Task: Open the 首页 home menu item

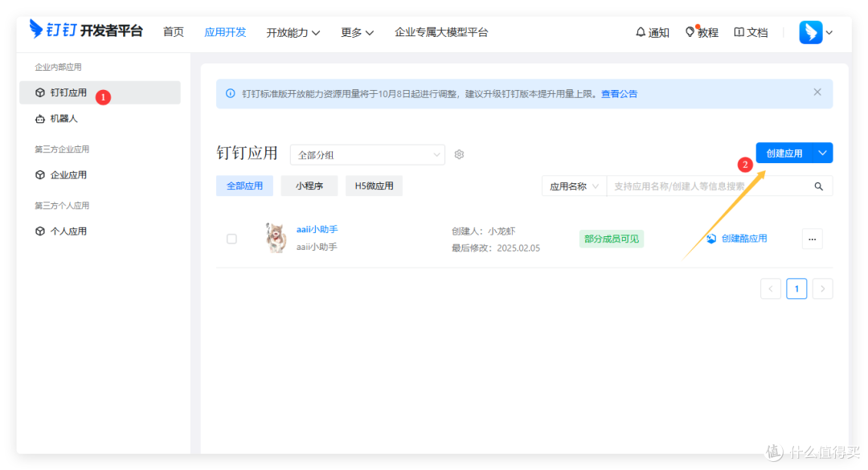Action: (x=174, y=32)
